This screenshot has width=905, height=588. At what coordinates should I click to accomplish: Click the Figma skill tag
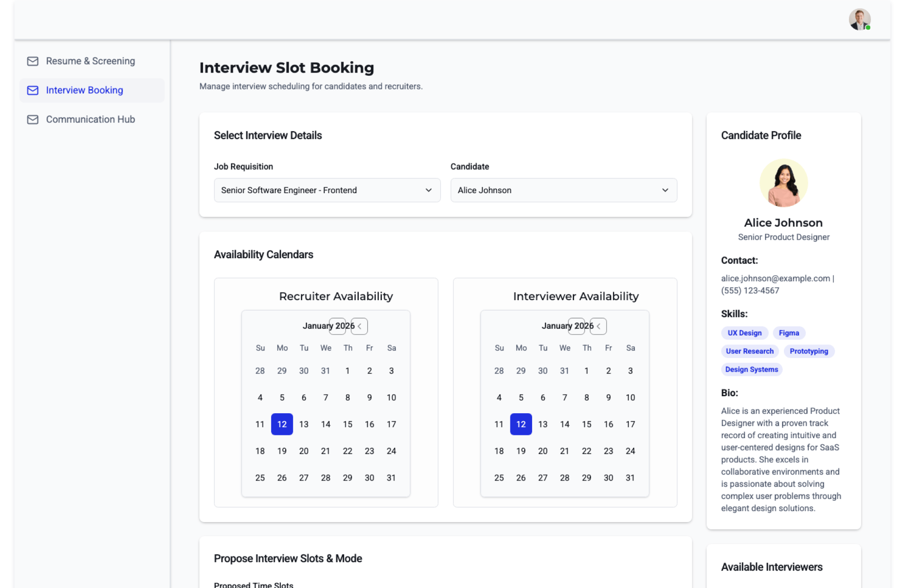click(x=789, y=333)
